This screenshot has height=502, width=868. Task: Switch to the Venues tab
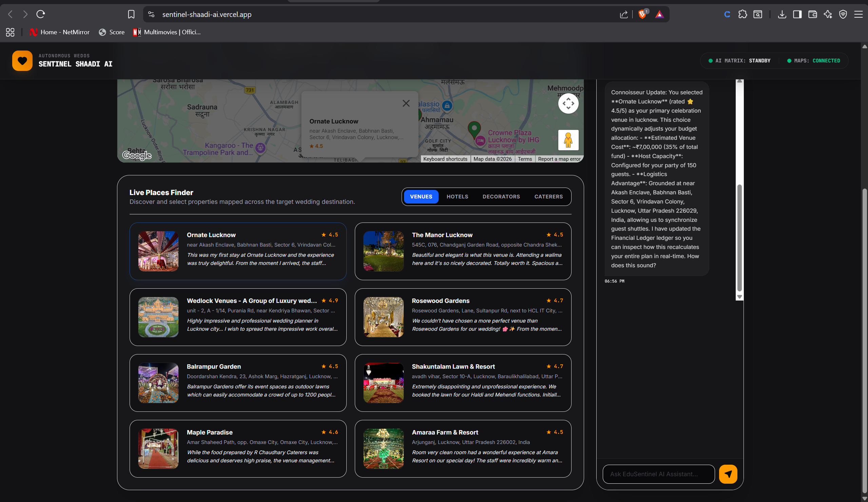[421, 196]
